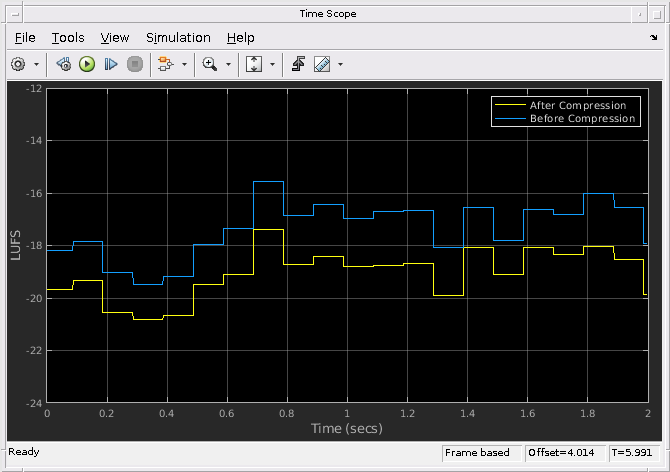The image size is (670, 472).
Task: Expand the measurements dropdown arrow
Action: tap(341, 64)
